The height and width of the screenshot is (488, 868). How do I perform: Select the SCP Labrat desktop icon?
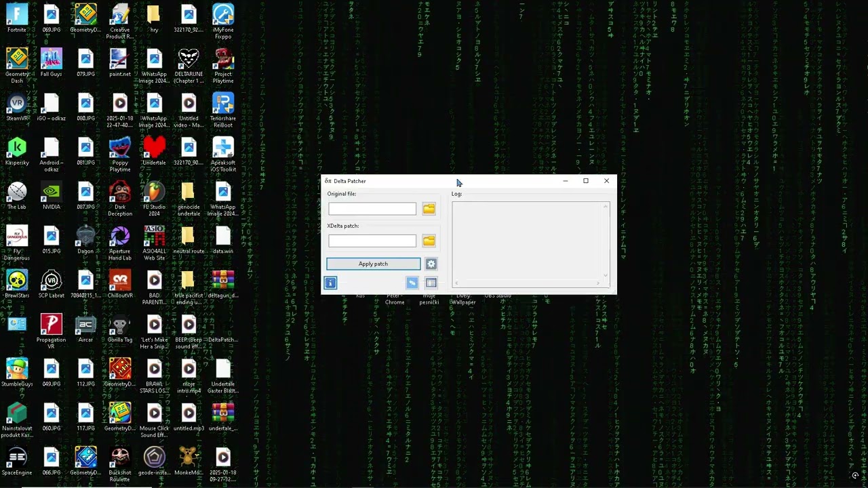(x=51, y=285)
